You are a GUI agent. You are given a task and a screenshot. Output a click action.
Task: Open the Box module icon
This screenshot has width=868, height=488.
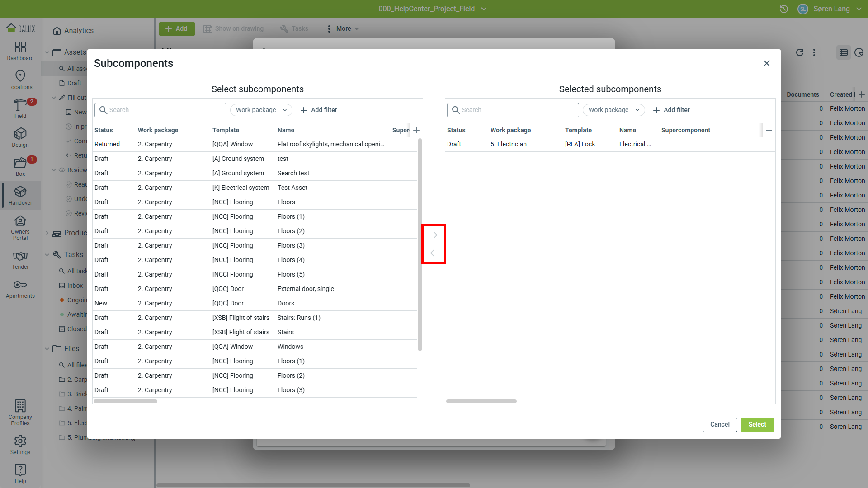coord(20,166)
